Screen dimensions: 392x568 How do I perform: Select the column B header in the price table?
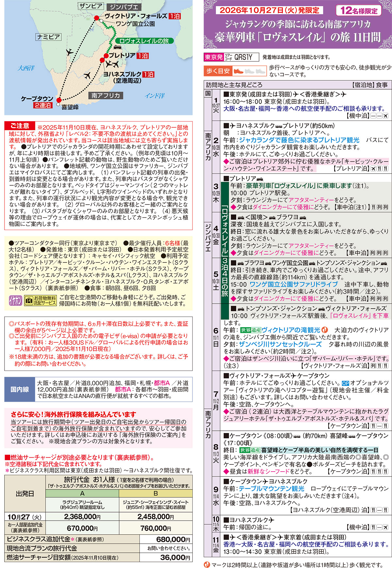tap(155, 493)
